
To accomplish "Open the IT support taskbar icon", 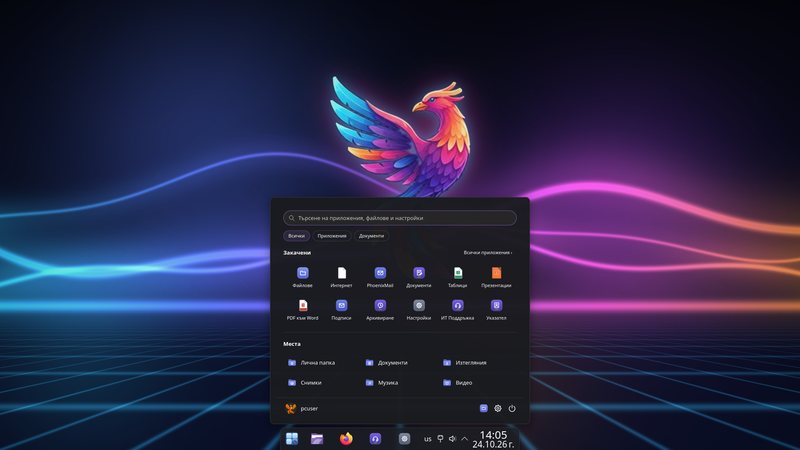I will pyautogui.click(x=375, y=439).
